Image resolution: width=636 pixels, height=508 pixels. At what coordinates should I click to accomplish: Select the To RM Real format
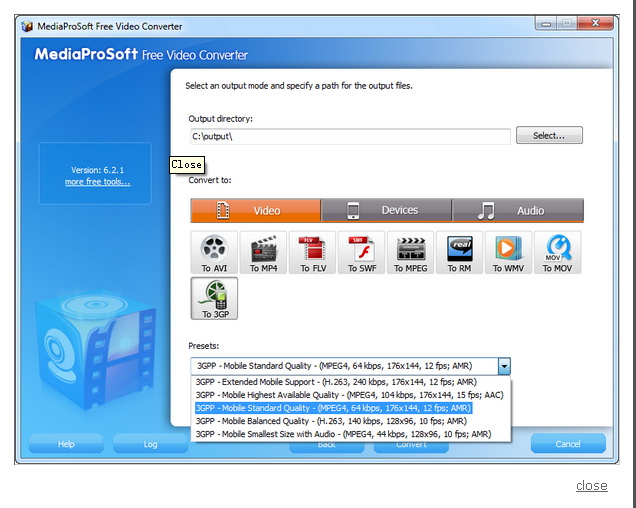[x=460, y=252]
